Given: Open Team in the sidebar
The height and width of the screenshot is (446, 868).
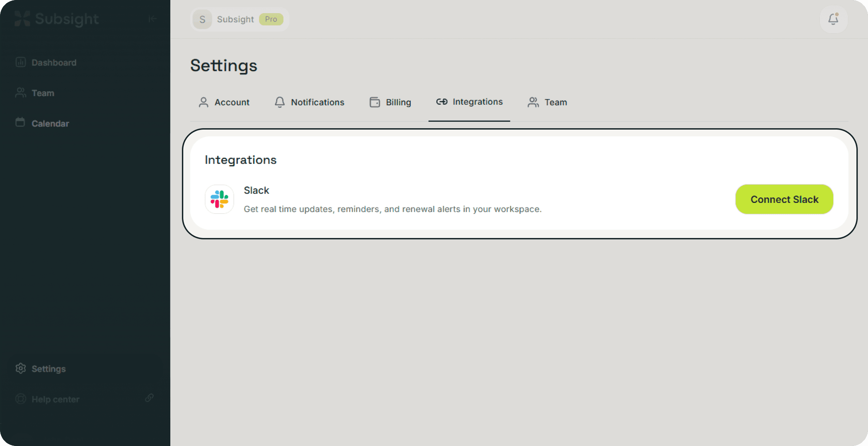Looking at the screenshot, I should [35, 93].
